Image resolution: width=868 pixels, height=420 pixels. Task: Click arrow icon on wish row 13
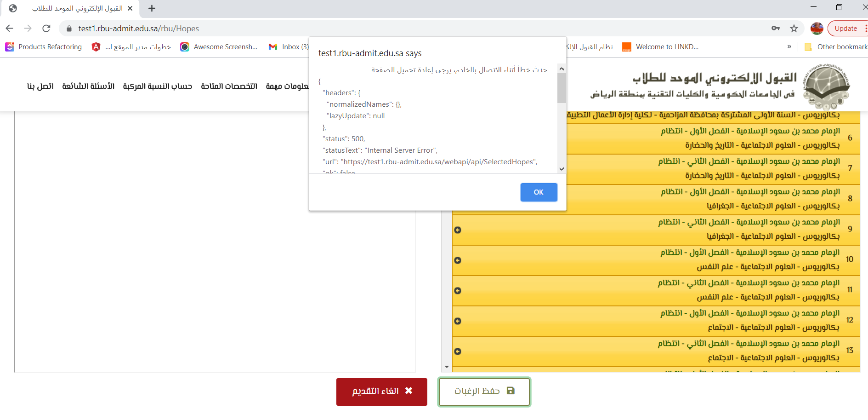458,351
